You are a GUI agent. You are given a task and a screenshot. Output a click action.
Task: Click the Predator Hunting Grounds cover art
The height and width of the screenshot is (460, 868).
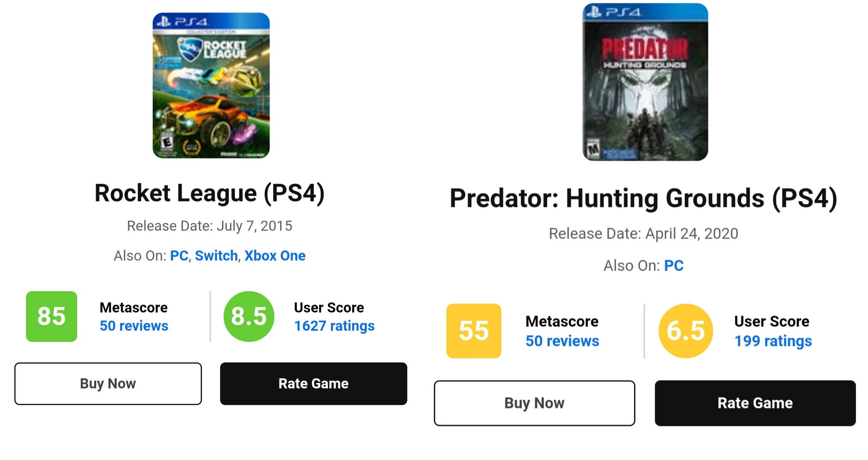pos(645,82)
